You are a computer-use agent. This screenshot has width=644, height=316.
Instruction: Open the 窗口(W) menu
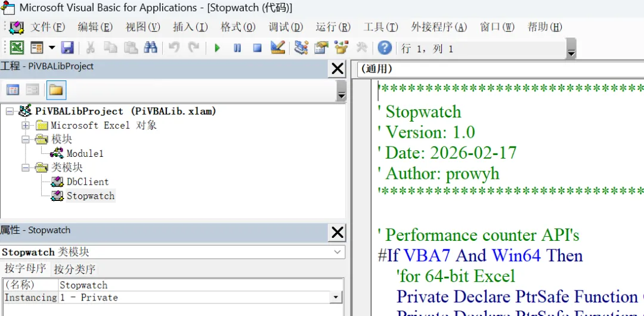[497, 27]
